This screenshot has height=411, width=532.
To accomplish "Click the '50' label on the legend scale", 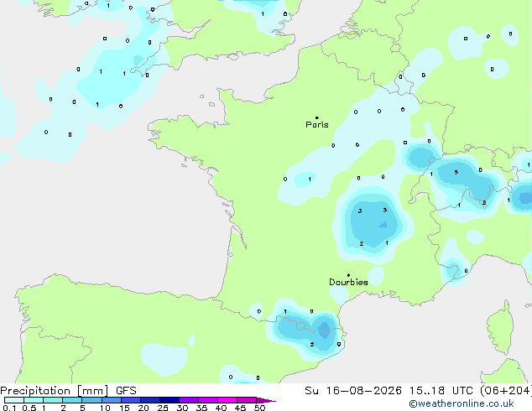I will [x=259, y=408].
